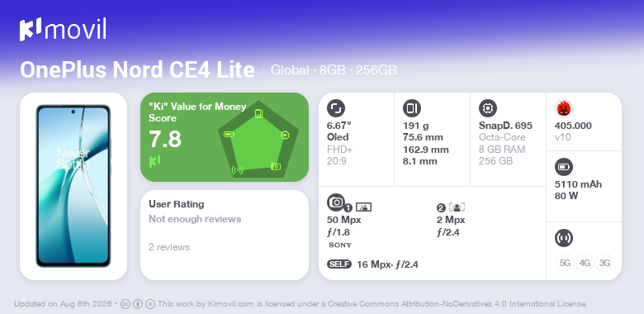Click the Global 8GB 256GB variant label
This screenshot has width=644, height=314.
pyautogui.click(x=334, y=70)
